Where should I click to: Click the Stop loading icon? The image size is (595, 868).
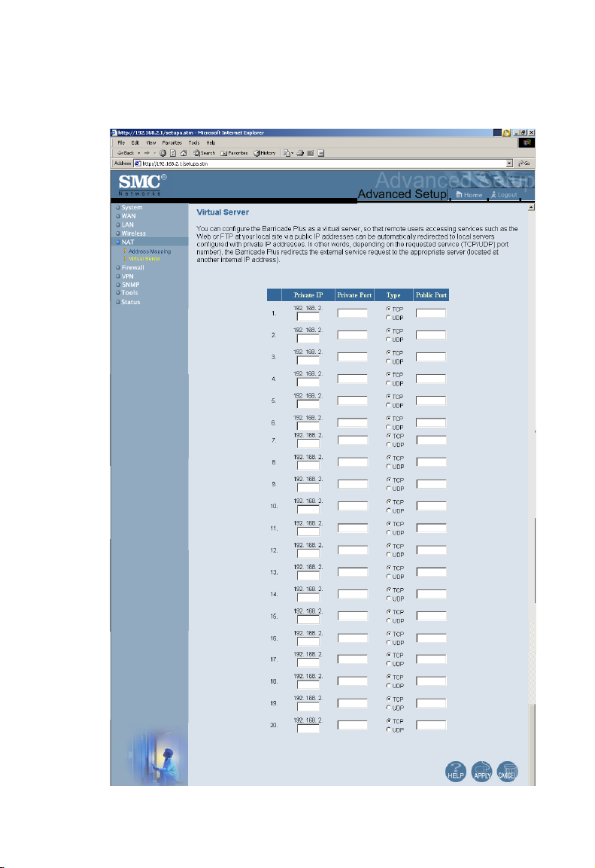click(x=163, y=154)
